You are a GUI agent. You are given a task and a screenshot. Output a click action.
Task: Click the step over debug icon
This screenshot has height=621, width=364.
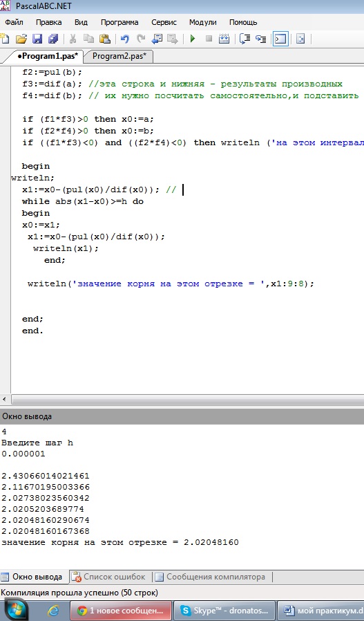(245, 39)
